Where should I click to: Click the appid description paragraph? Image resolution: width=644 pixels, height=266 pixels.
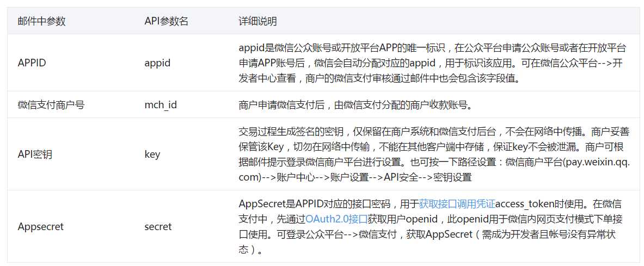point(432,63)
